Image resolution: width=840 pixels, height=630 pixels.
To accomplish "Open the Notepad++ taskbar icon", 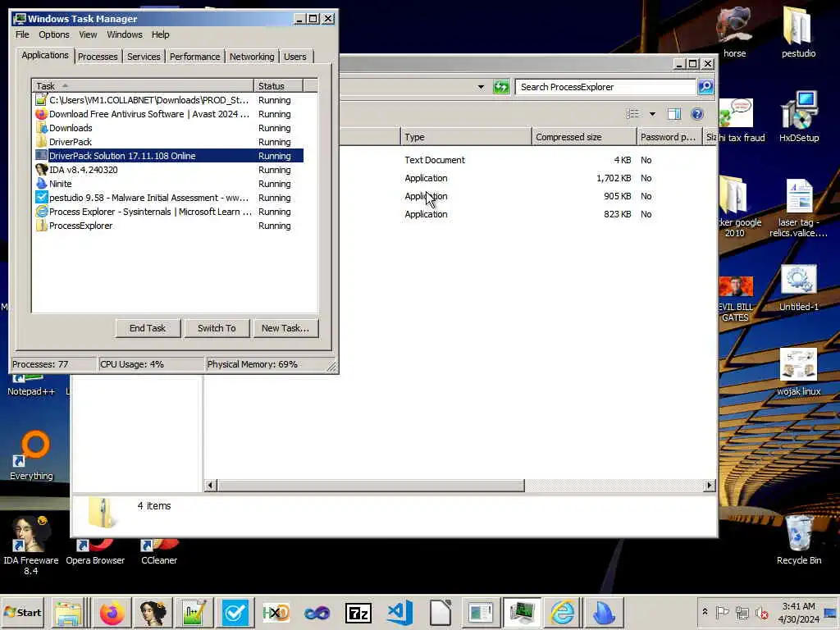I will 194,612.
